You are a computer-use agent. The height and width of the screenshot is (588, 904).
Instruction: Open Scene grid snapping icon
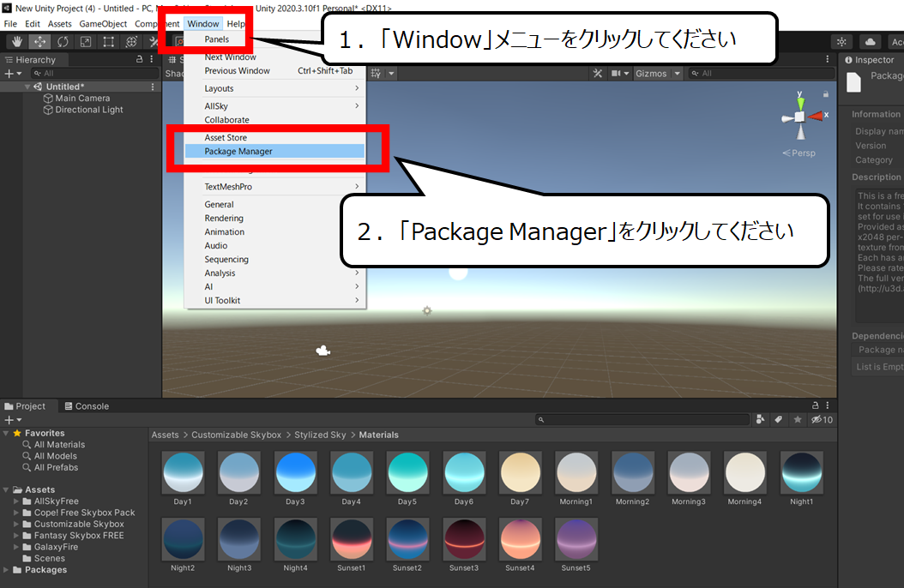pyautogui.click(x=376, y=73)
